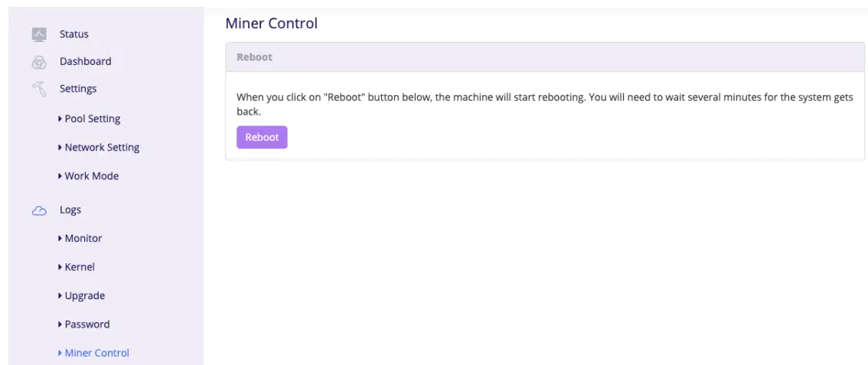Open Network Setting submenu item
This screenshot has height=365, width=868.
click(x=99, y=148)
